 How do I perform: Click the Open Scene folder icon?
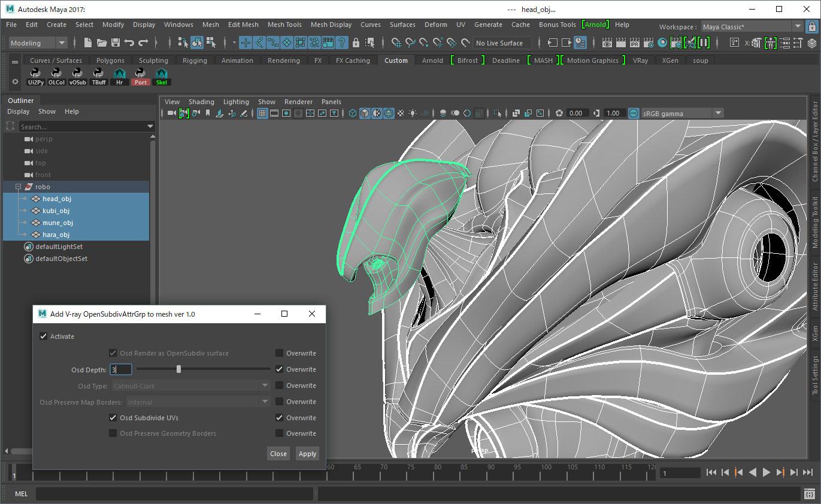(102, 42)
